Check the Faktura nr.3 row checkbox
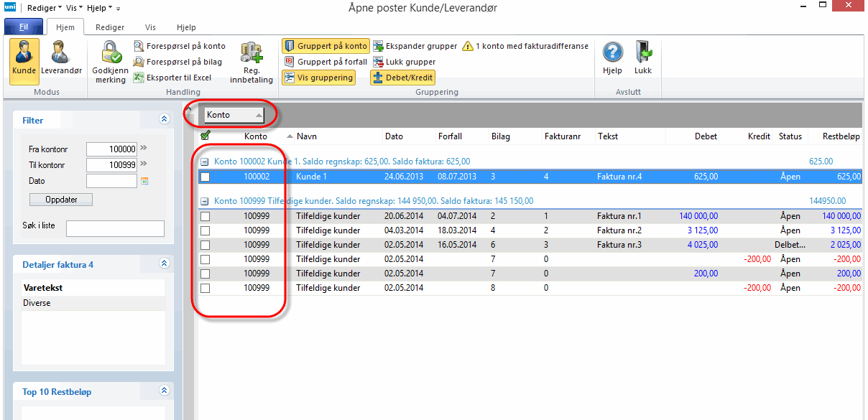868x420 pixels. click(206, 245)
